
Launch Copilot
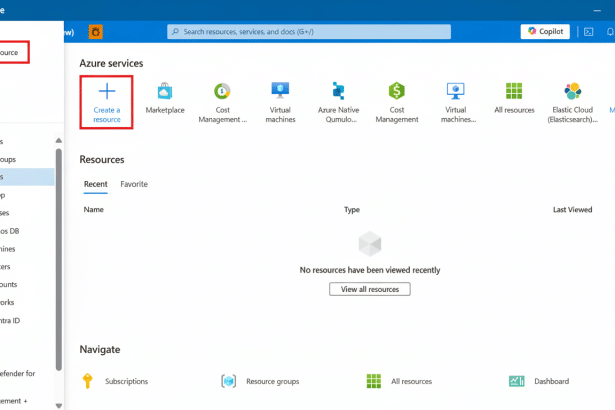pyautogui.click(x=545, y=31)
